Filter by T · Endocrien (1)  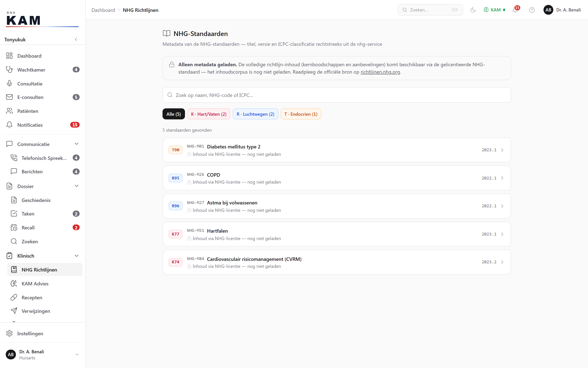pos(301,114)
